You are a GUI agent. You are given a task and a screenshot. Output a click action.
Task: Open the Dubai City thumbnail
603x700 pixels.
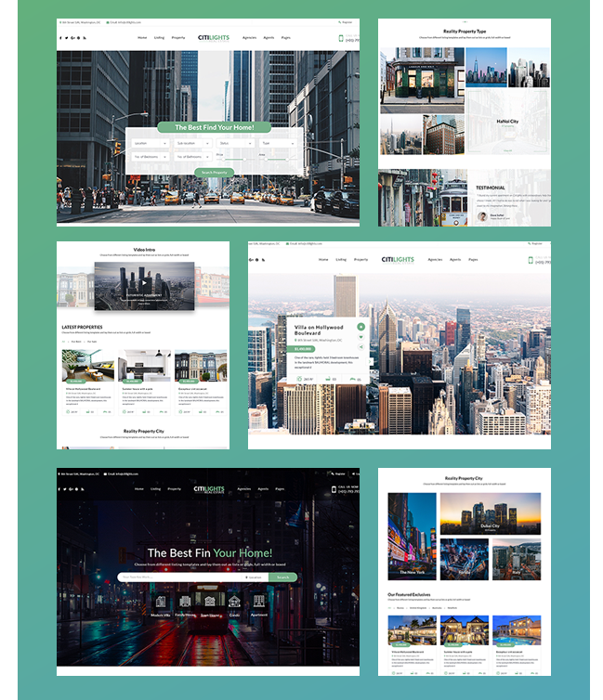tap(490, 513)
